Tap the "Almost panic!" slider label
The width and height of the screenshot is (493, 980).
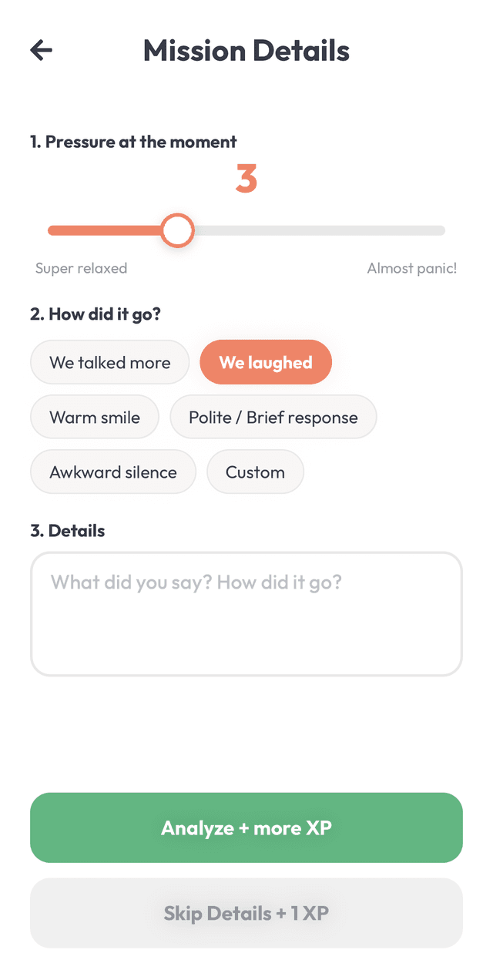pyautogui.click(x=411, y=268)
